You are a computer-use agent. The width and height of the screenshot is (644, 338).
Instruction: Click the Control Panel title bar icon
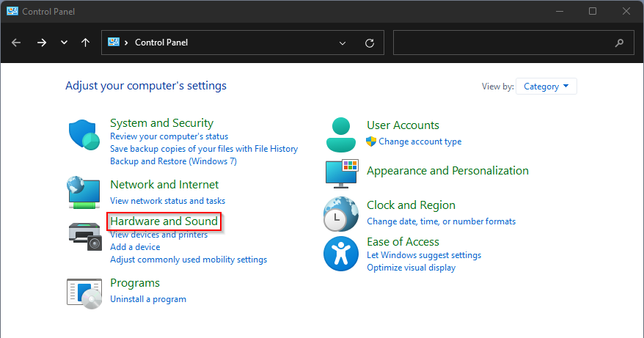12,11
